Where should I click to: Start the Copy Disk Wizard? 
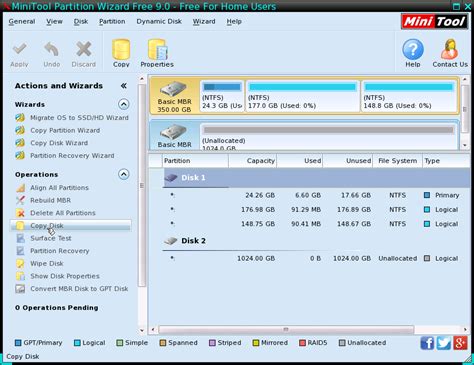(59, 143)
